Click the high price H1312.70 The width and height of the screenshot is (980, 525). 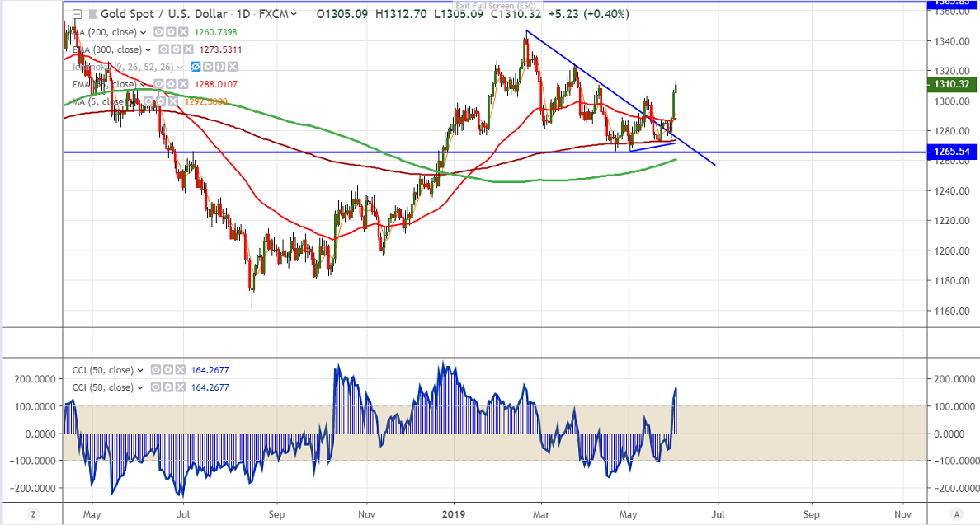pyautogui.click(x=401, y=14)
